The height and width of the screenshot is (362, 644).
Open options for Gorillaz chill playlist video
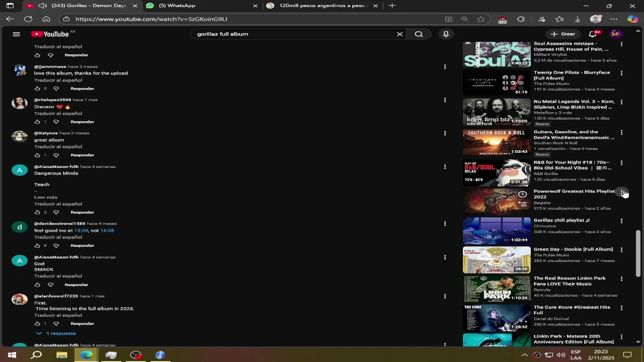coord(621,221)
